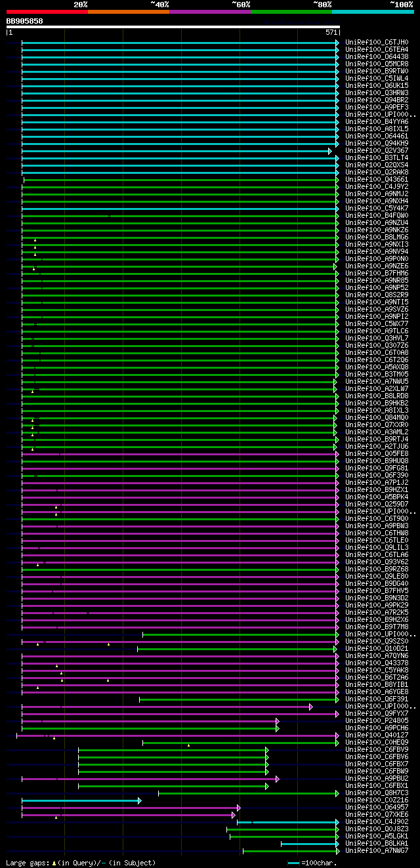Choose the UniRef100_Q6F391 hit name
This screenshot has height=868, width=420.
coord(377,699)
